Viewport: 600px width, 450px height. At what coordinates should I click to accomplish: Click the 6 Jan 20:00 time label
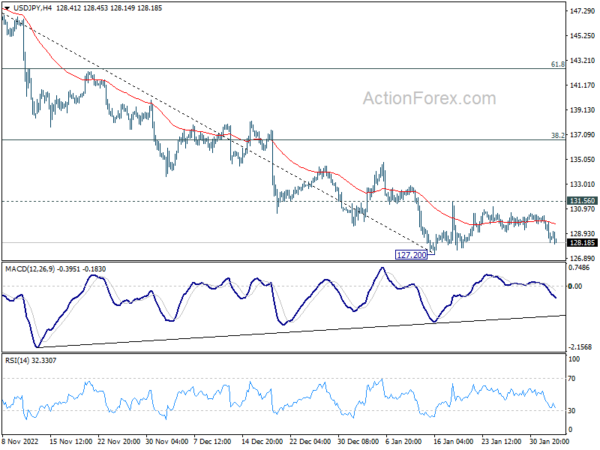[x=404, y=441]
